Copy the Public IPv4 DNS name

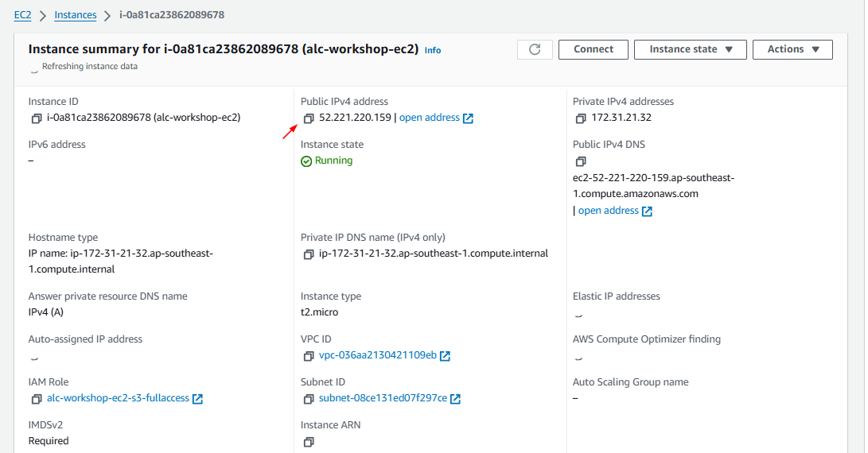580,161
